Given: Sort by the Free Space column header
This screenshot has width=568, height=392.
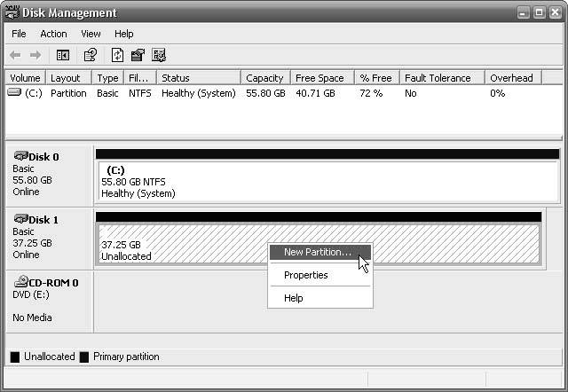Looking at the screenshot, I should point(319,78).
